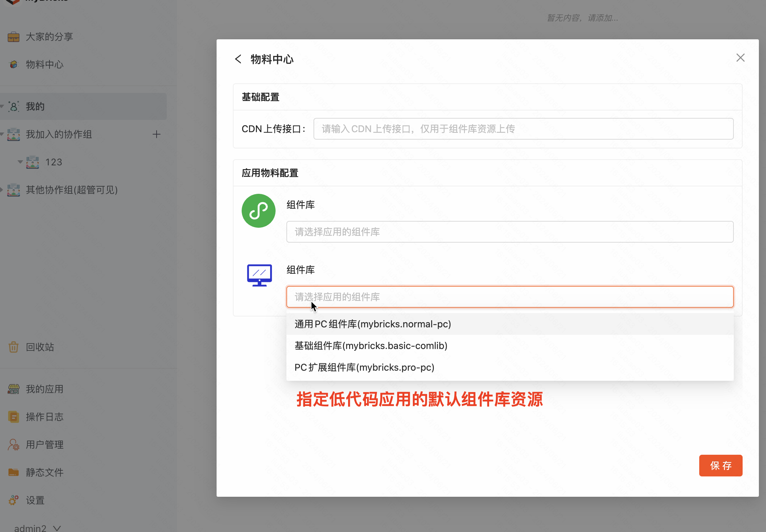Select 通用PC组件库(mybricks.normal-pc) option

510,324
